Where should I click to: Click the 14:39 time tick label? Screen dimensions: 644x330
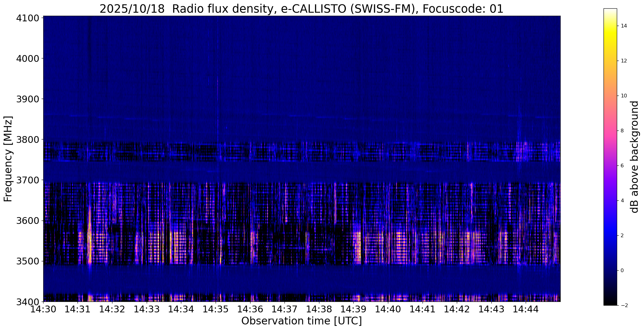[354, 309]
